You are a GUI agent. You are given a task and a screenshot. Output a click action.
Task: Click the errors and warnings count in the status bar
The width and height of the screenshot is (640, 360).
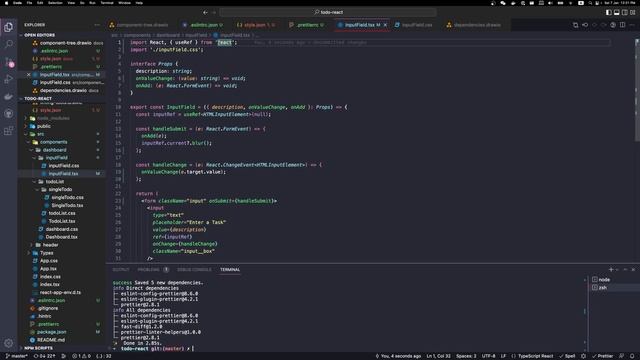81,356
